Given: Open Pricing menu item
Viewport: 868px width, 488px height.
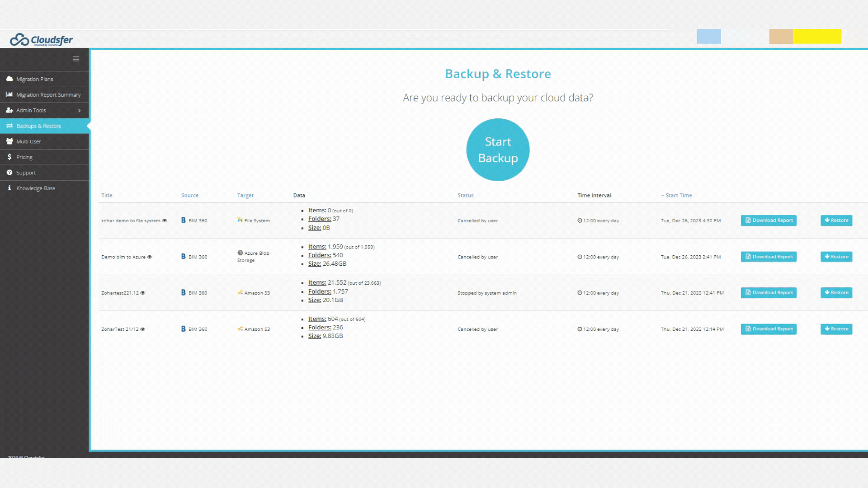Looking at the screenshot, I should (x=44, y=157).
